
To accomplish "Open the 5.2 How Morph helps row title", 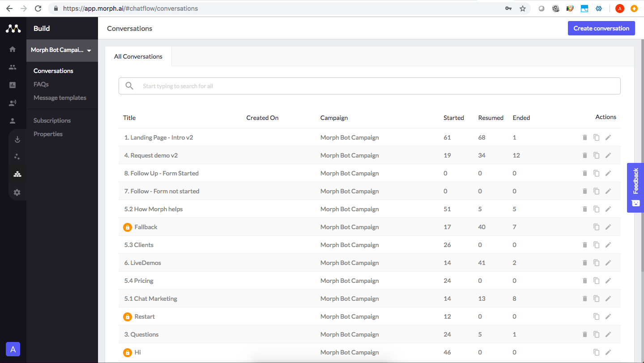I will point(154,209).
